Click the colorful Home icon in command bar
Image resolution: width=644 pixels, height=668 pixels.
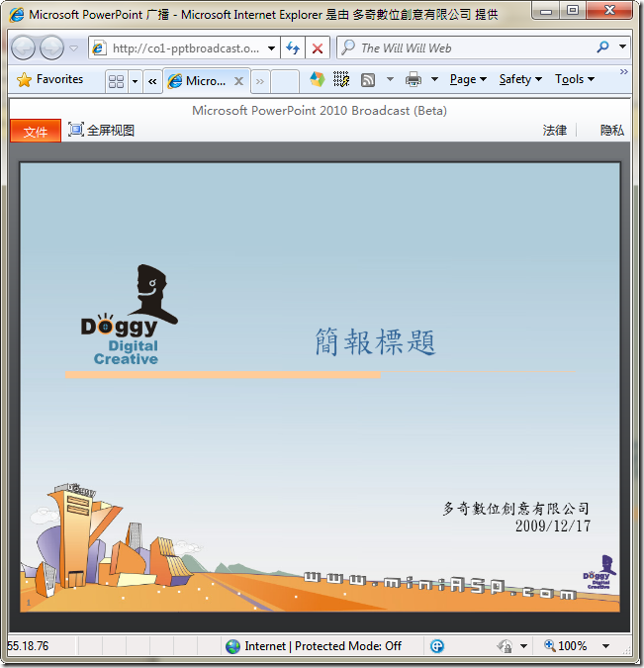[318, 79]
